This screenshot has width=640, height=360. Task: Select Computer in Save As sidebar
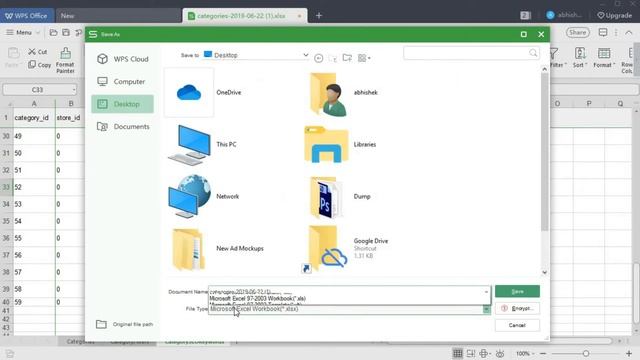point(122,82)
